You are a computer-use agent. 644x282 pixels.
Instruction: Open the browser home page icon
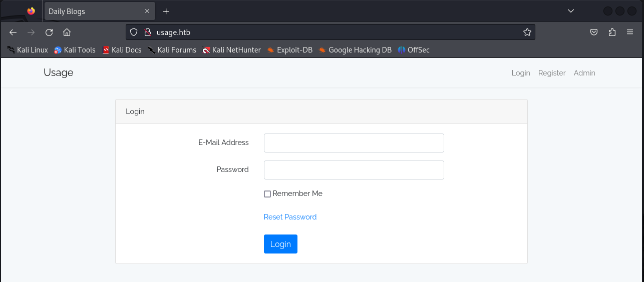coord(67,32)
